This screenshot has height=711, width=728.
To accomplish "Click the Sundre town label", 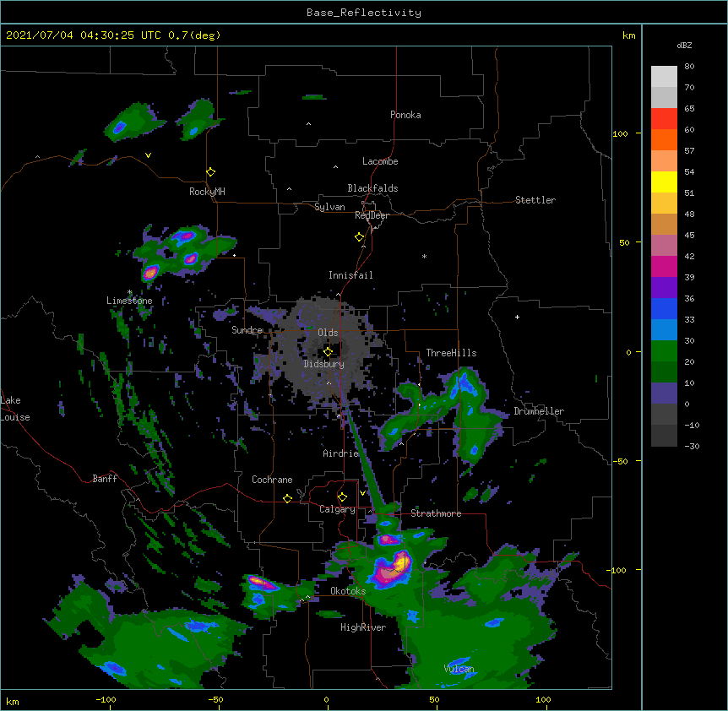I will [x=247, y=330].
